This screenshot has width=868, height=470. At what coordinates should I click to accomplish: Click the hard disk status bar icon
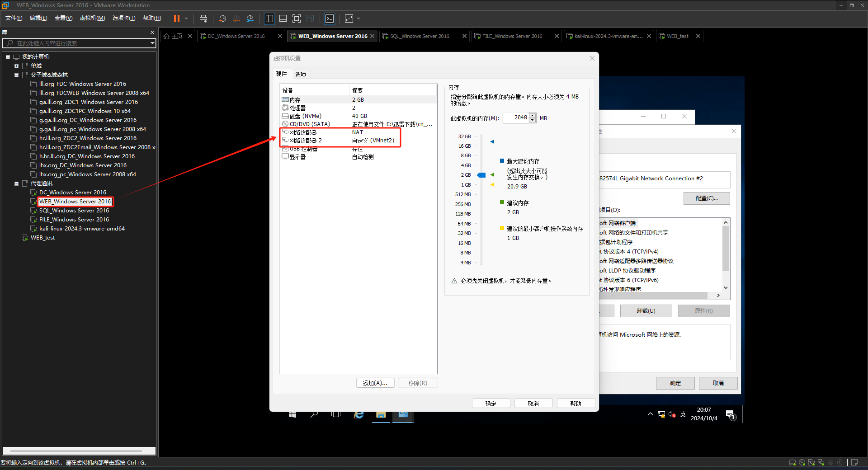coord(792,462)
